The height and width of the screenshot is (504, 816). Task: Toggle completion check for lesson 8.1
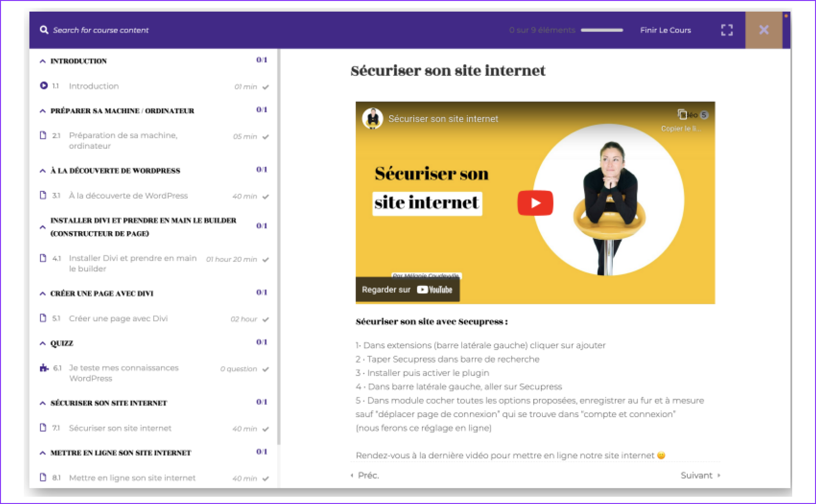coord(266,479)
